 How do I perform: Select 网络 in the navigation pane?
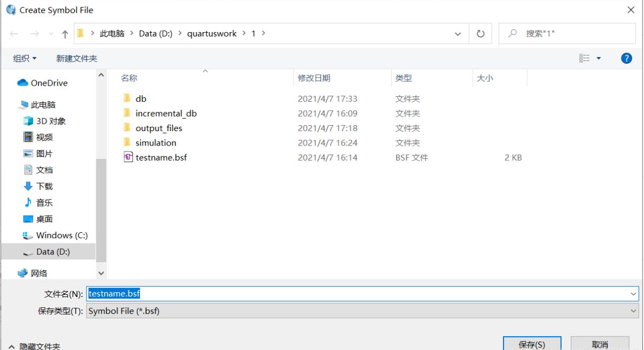(x=33, y=273)
